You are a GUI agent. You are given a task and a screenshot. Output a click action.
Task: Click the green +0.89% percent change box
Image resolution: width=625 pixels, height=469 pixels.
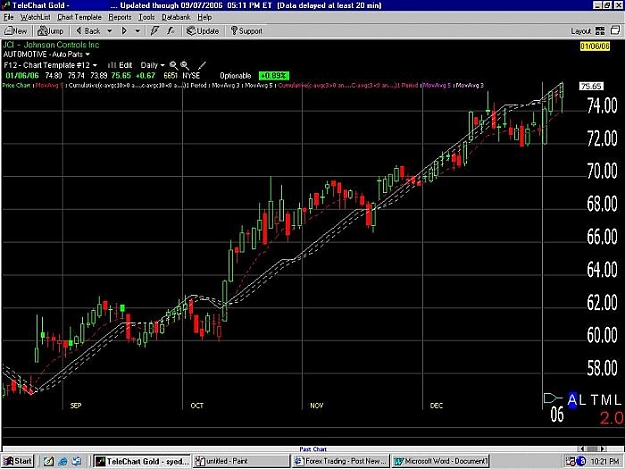tap(274, 76)
